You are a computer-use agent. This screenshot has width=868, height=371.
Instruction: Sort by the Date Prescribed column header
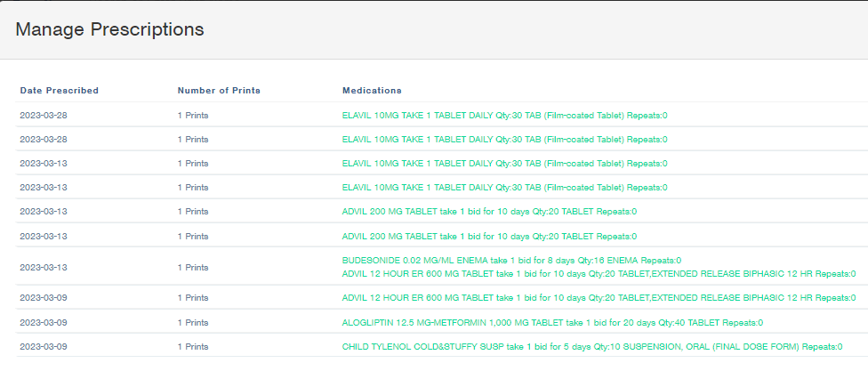click(x=59, y=91)
